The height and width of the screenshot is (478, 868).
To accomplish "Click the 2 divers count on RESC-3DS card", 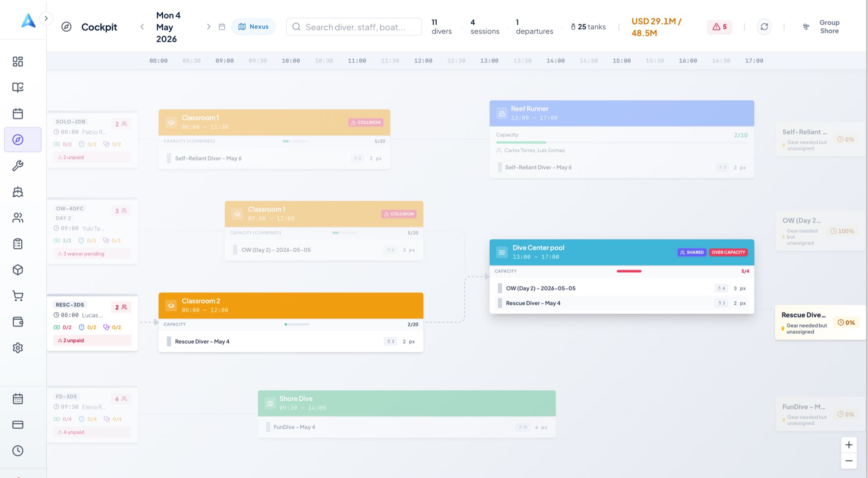I will pos(121,307).
